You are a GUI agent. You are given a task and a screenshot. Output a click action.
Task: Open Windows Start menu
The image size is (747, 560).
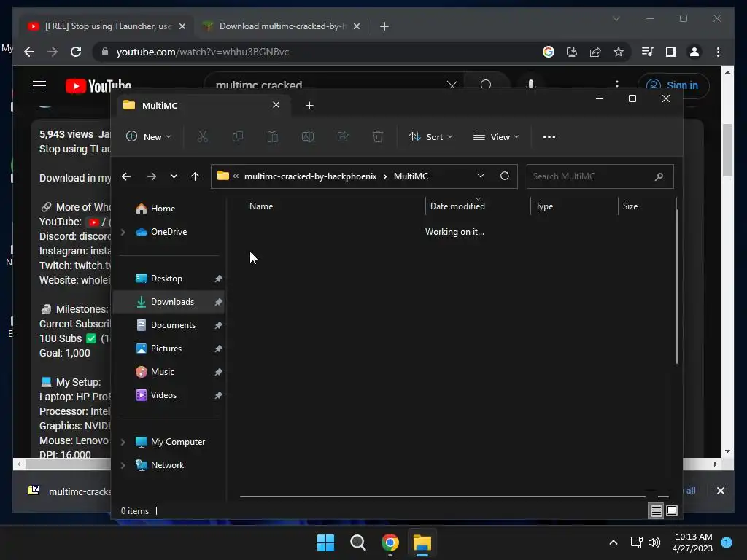point(326,542)
